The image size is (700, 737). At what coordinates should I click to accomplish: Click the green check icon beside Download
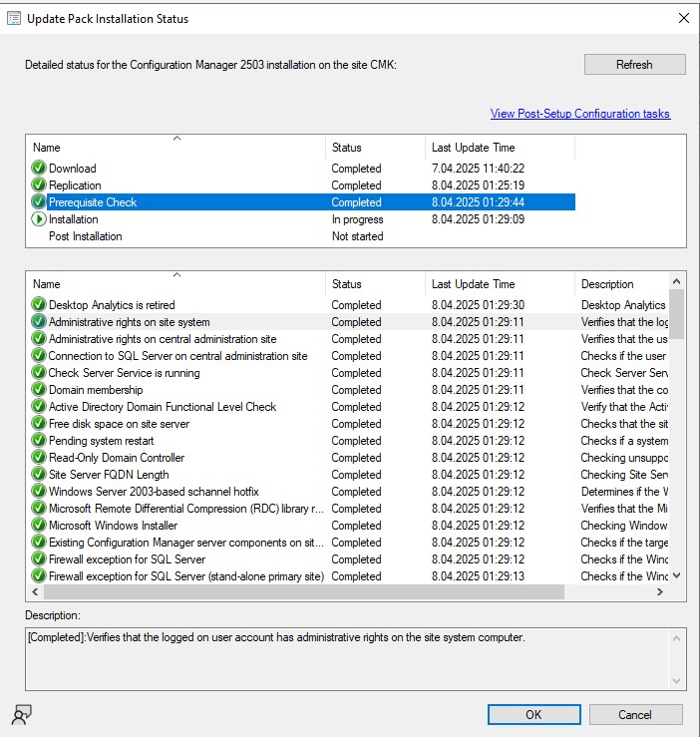(x=39, y=169)
